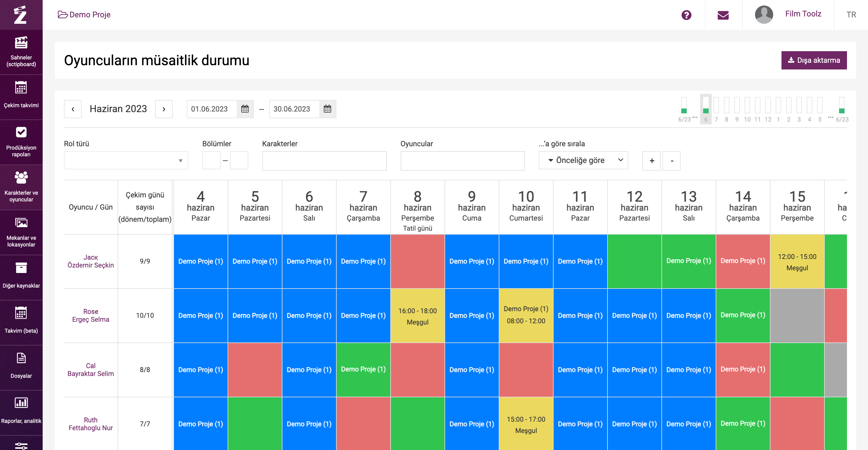Open messages envelope icon
The height and width of the screenshot is (450, 868).
[723, 15]
